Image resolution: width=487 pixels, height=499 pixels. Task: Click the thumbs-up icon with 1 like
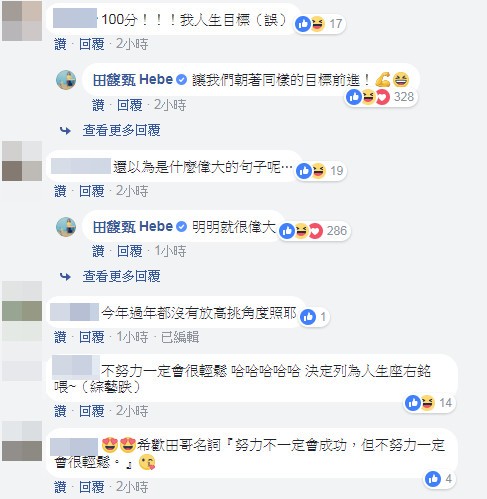[308, 317]
